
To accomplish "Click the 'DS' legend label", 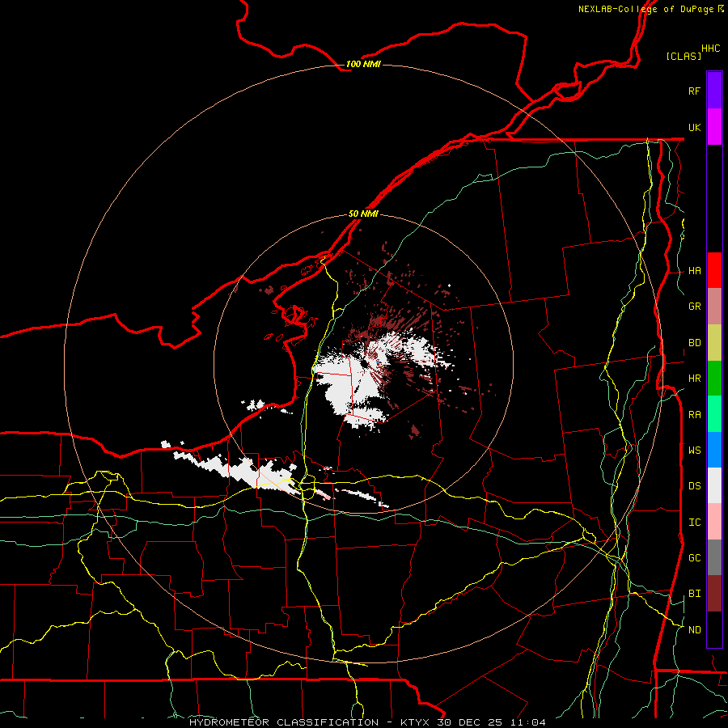I will (x=694, y=486).
